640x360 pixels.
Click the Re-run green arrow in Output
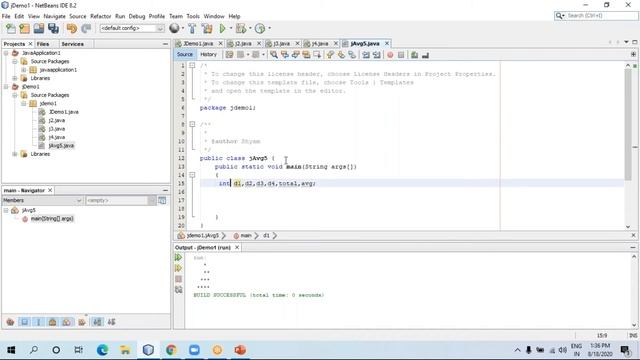178,258
